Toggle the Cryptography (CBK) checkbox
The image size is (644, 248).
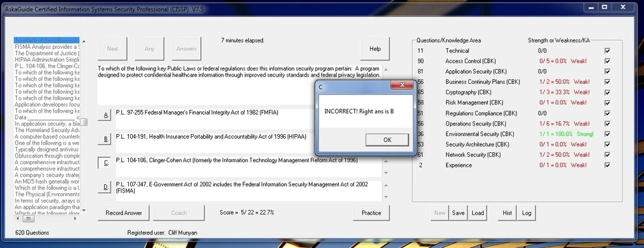(x=607, y=92)
